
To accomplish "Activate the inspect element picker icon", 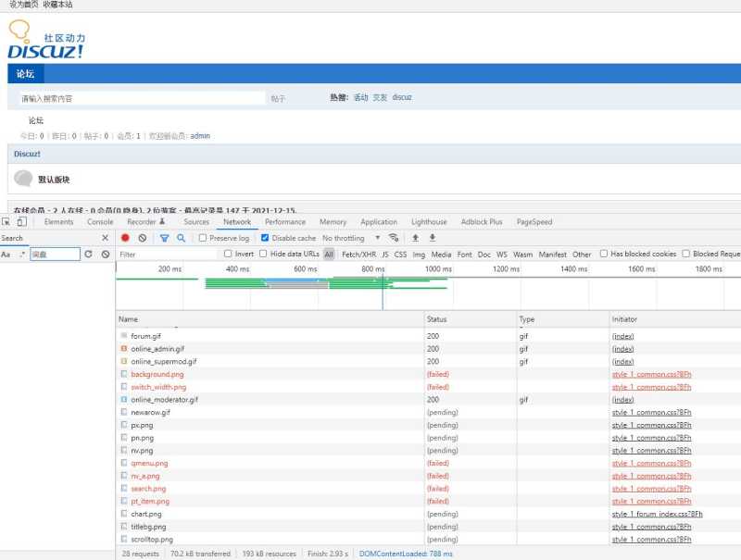I will tap(6, 221).
